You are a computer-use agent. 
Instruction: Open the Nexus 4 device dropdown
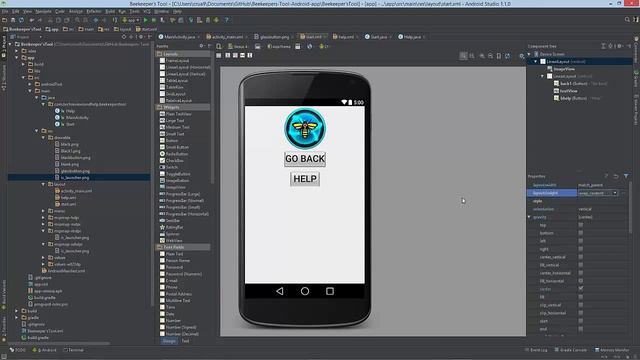pos(238,47)
